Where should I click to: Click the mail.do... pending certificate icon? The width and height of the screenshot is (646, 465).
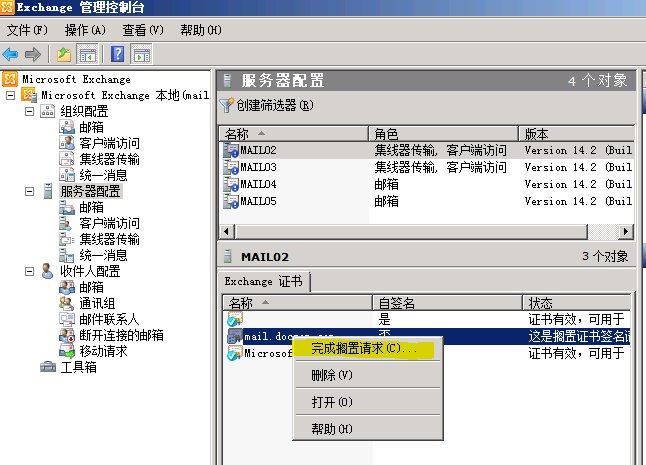click(x=234, y=336)
